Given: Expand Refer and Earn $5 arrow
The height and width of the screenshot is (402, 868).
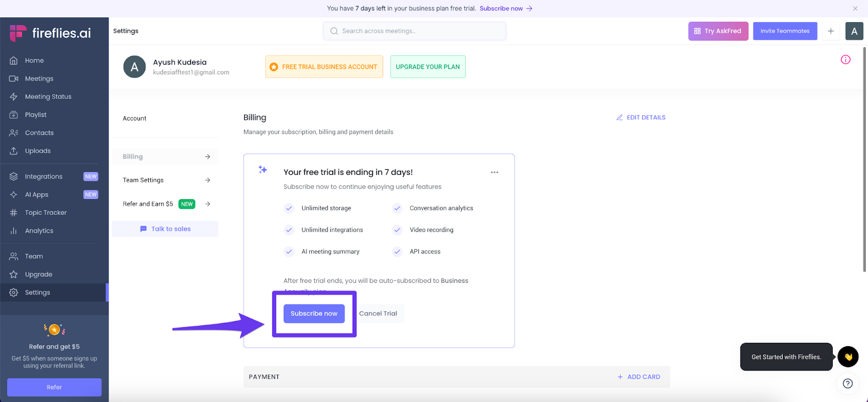Looking at the screenshot, I should pyautogui.click(x=207, y=204).
